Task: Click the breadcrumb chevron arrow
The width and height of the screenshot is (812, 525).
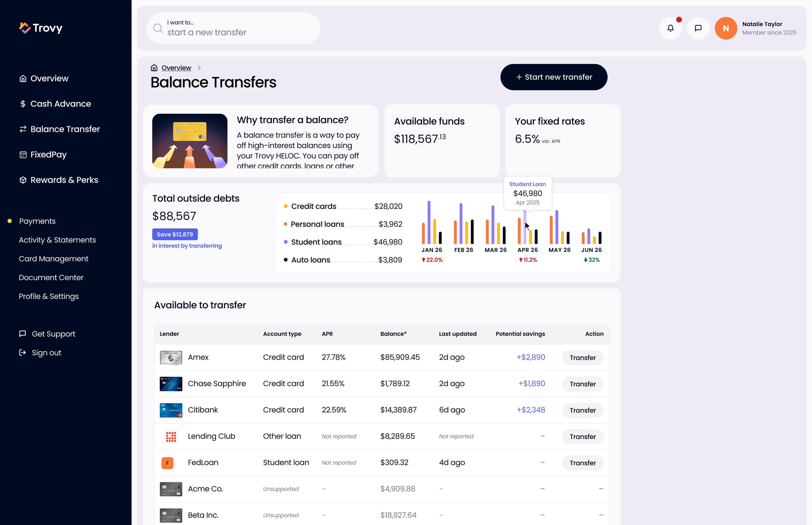Action: click(199, 68)
